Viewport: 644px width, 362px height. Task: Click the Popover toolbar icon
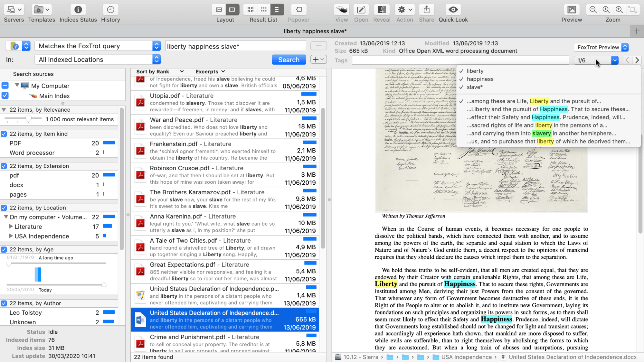299,10
